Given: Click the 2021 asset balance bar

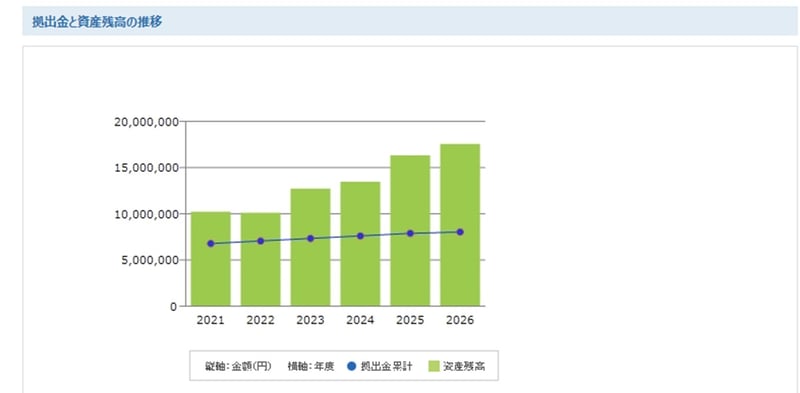Looking at the screenshot, I should point(211,259).
